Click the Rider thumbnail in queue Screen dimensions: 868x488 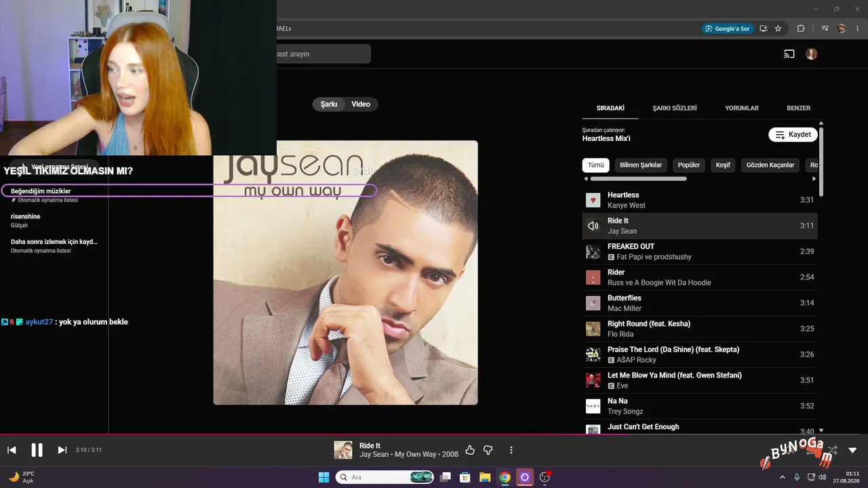coord(593,277)
